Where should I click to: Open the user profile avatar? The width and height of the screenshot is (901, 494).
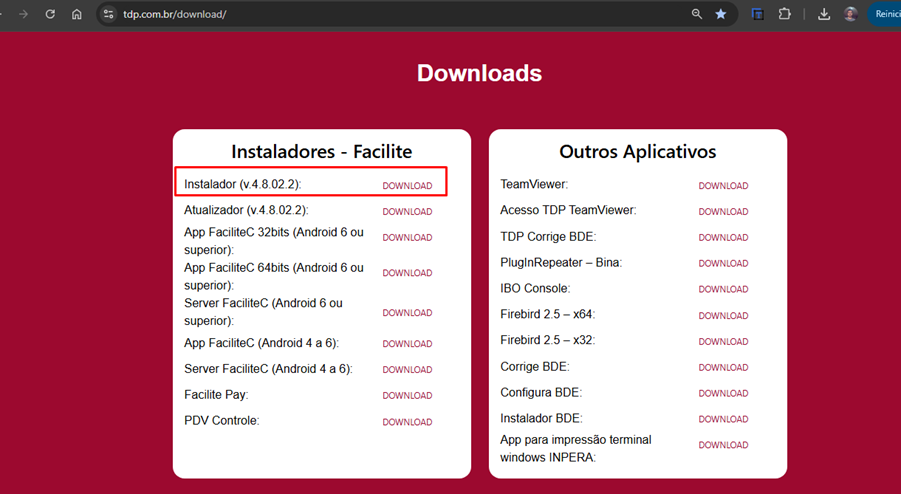(x=851, y=14)
